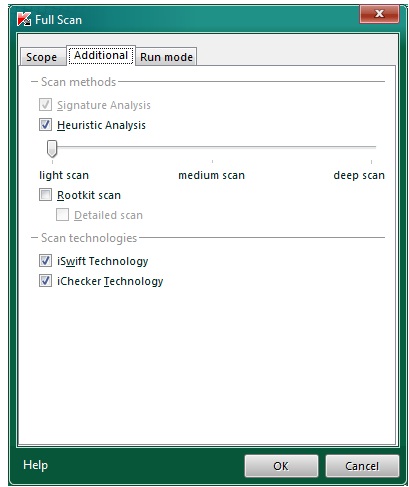Confirm settings with the OK button
Screen dimensions: 409x487
[281, 466]
